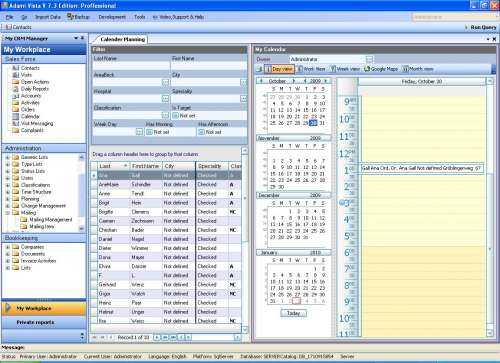Image resolution: width=500 pixels, height=363 pixels.
Task: Click the Last Name filter field
Action: click(x=131, y=66)
